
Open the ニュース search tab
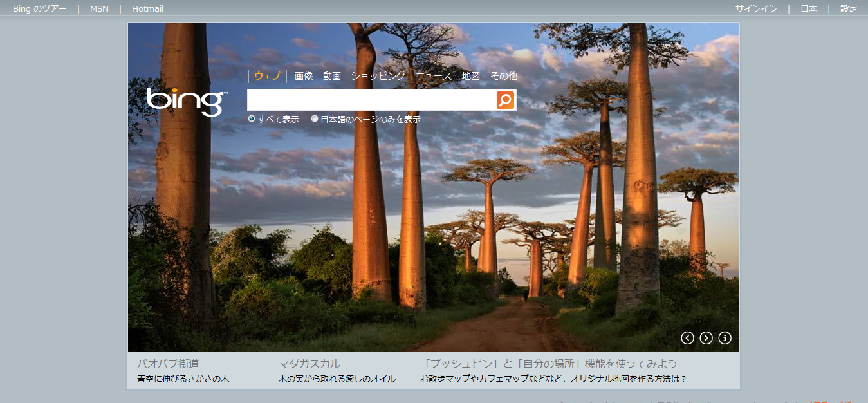click(434, 76)
